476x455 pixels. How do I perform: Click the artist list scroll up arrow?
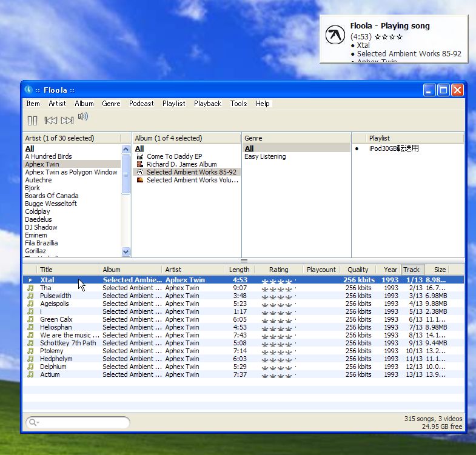click(126, 149)
